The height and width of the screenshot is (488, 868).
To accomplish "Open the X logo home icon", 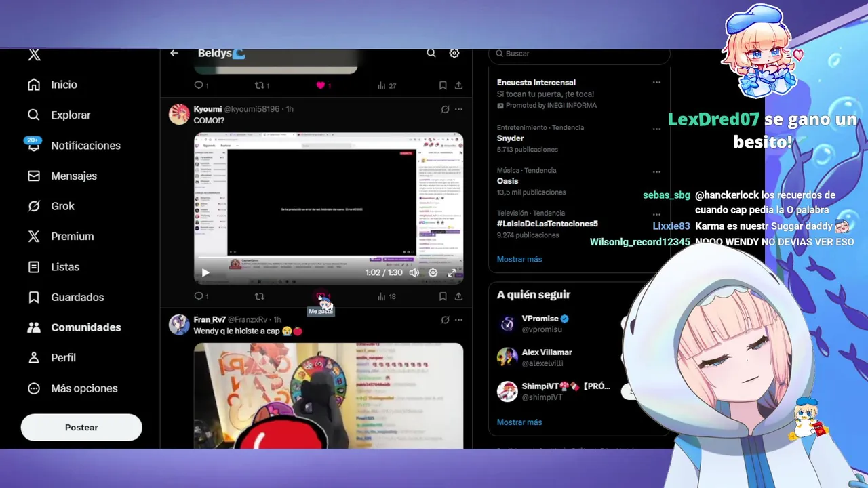I will [x=34, y=56].
